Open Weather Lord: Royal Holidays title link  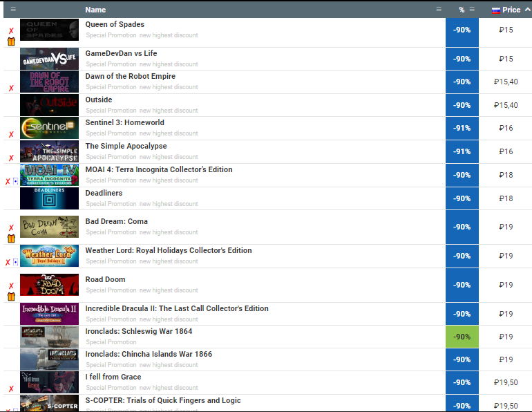(169, 250)
